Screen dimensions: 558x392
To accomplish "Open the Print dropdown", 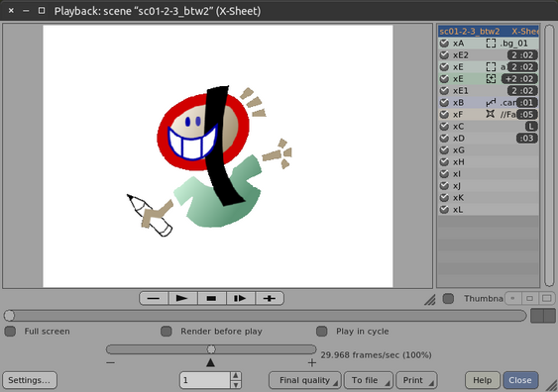I will click(x=416, y=380).
